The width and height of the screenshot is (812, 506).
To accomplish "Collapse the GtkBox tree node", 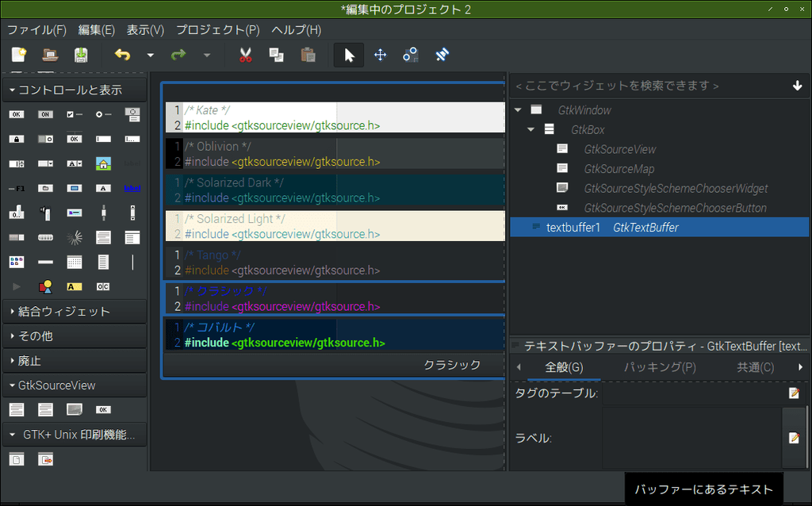I will pos(530,129).
